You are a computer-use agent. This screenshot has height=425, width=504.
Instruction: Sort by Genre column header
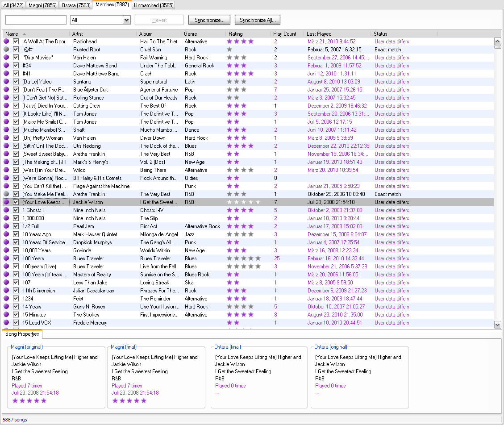(x=204, y=34)
